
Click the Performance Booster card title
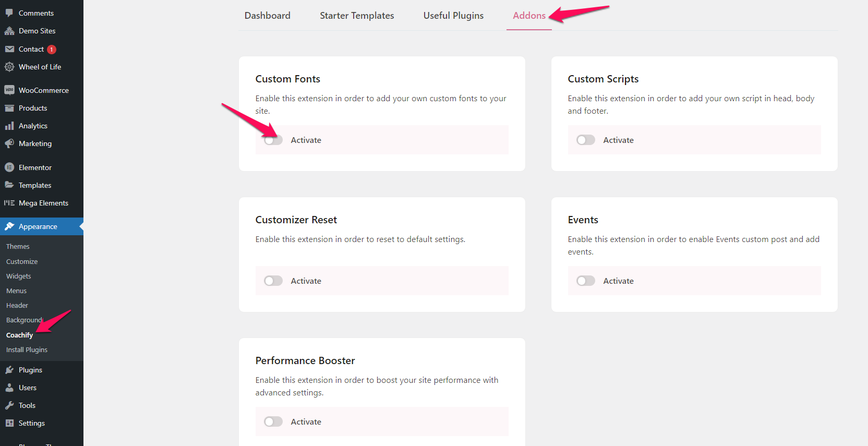pyautogui.click(x=305, y=360)
